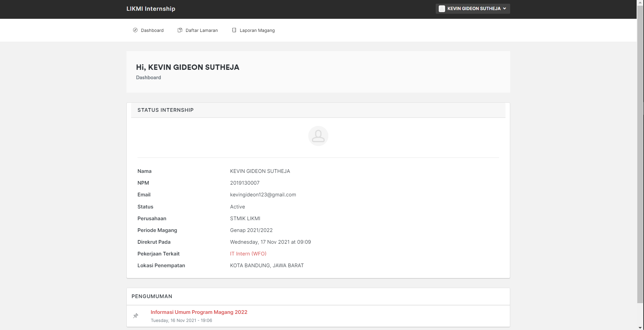Viewport: 644px width, 330px height.
Task: Open Informasi Umum Program Magang 2022 announcement
Action: coord(199,312)
